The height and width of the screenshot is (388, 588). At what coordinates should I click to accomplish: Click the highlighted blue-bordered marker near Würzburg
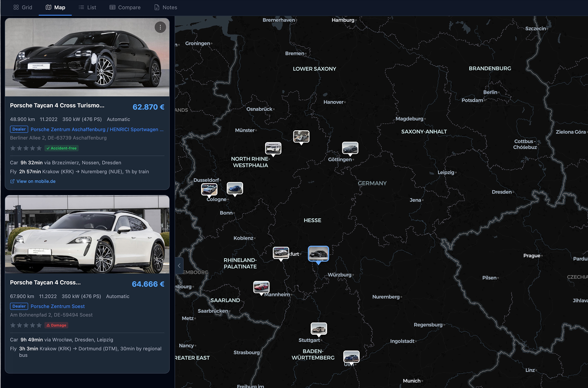pos(318,254)
